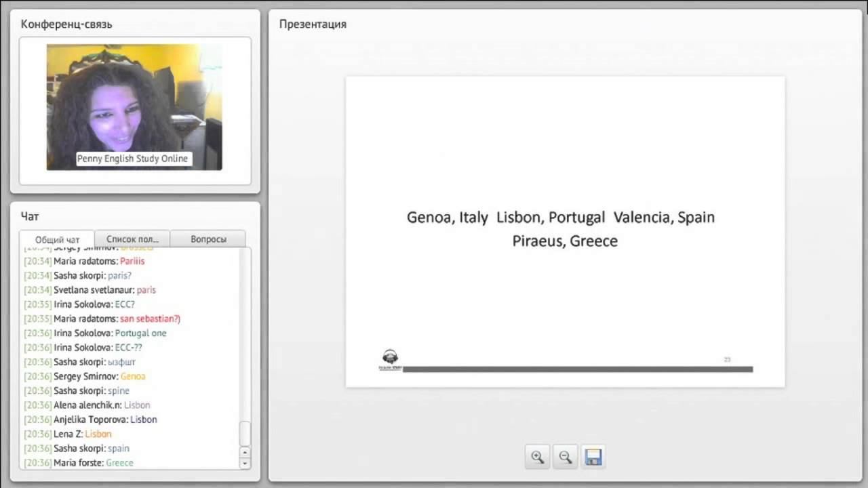Click Svetlana svetlanaur's message paris
Screen dimensions: 868x488
(146, 289)
